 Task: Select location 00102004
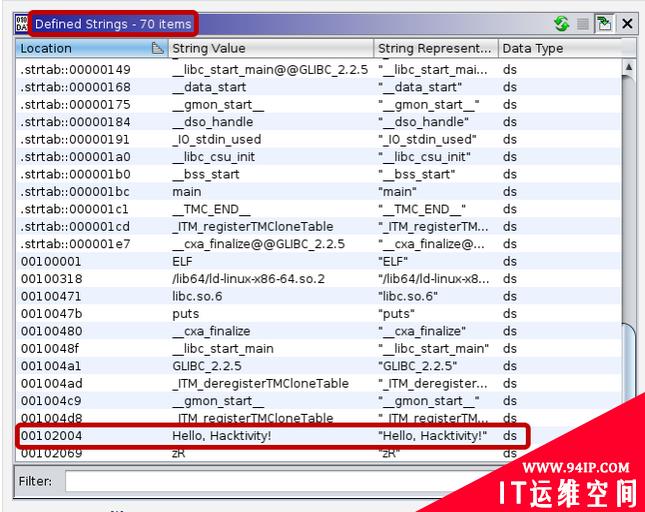51,436
